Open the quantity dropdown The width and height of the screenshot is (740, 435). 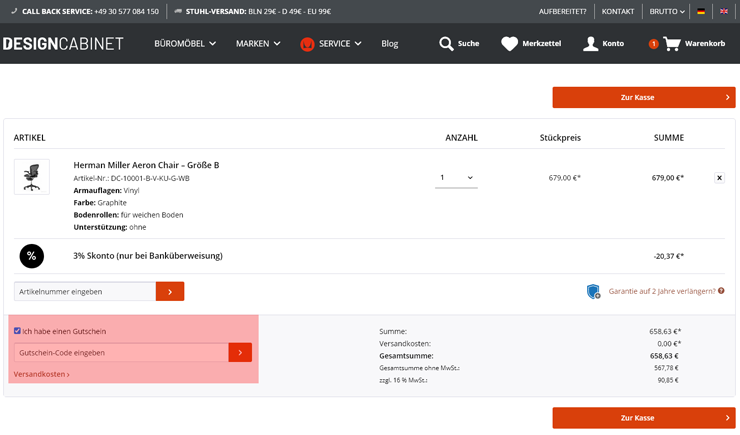tap(456, 178)
